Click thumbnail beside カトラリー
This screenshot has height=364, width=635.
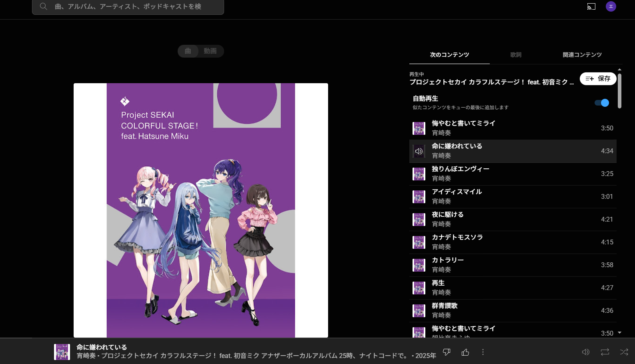tap(419, 265)
